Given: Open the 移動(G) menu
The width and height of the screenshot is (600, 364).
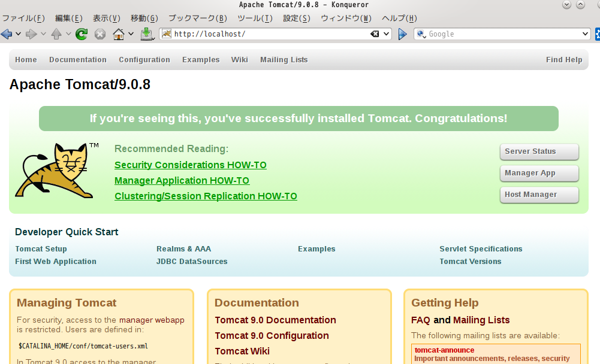Looking at the screenshot, I should coord(144,19).
